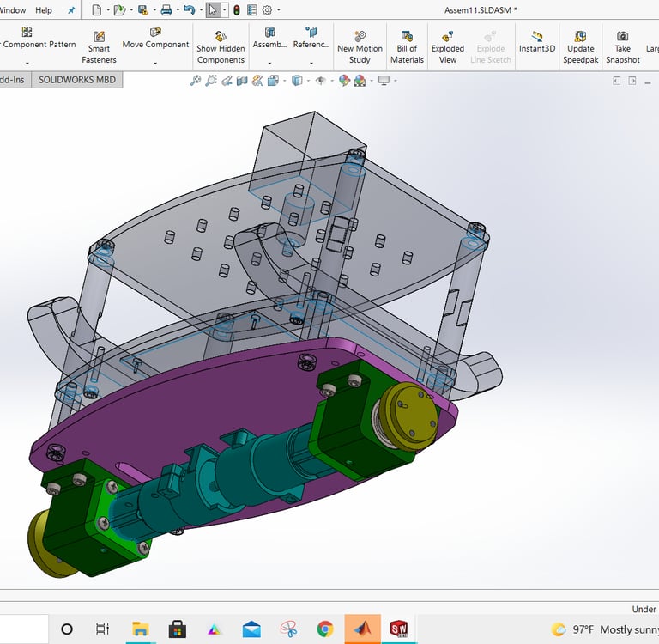The image size is (659, 644).
Task: Select the Move Component tool
Action: click(155, 39)
